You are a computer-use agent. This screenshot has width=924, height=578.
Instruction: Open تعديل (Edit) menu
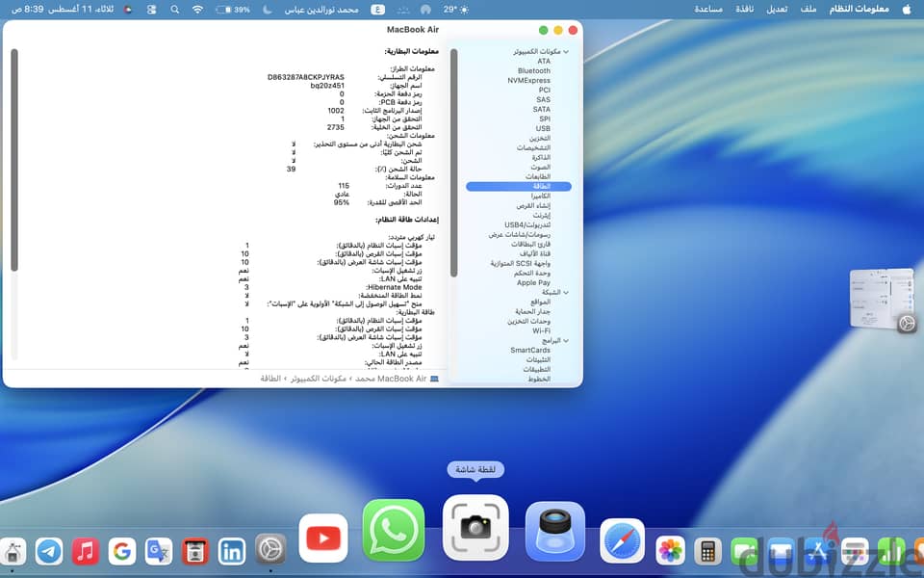[777, 9]
